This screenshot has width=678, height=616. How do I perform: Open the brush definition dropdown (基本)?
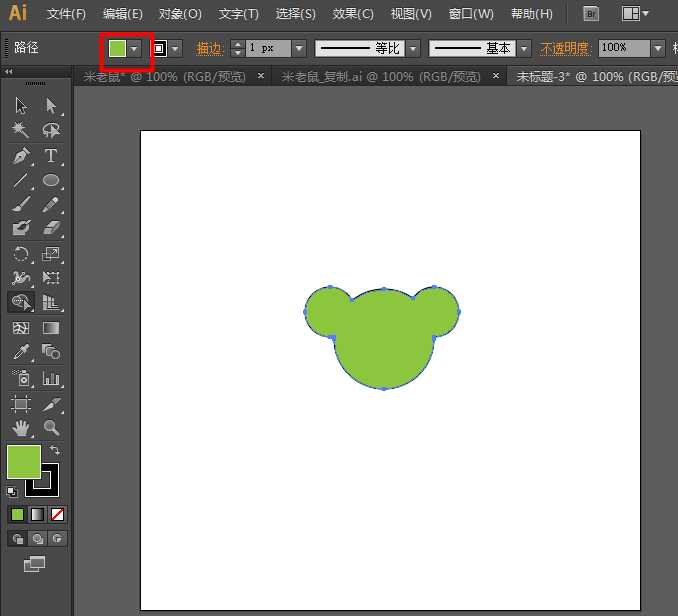[524, 48]
